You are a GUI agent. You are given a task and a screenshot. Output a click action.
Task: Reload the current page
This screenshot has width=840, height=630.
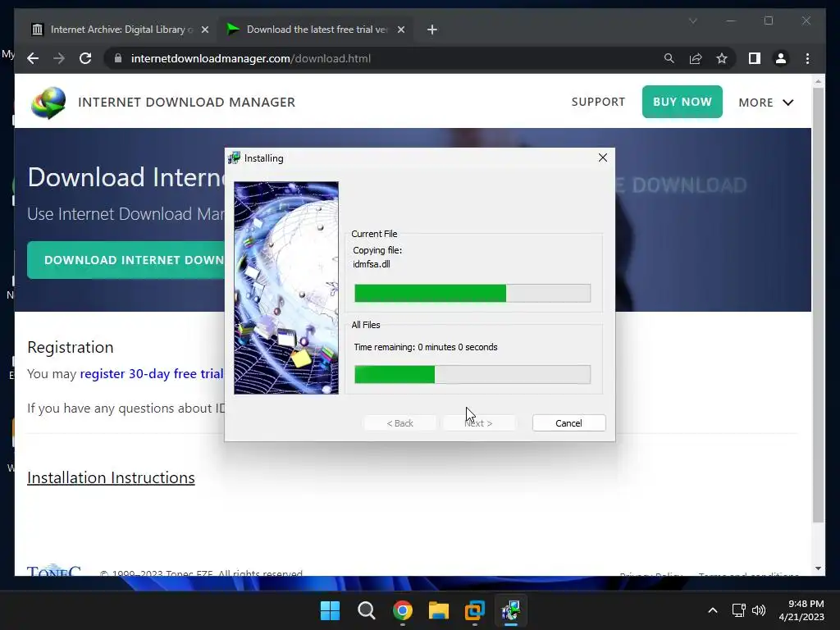coord(85,58)
